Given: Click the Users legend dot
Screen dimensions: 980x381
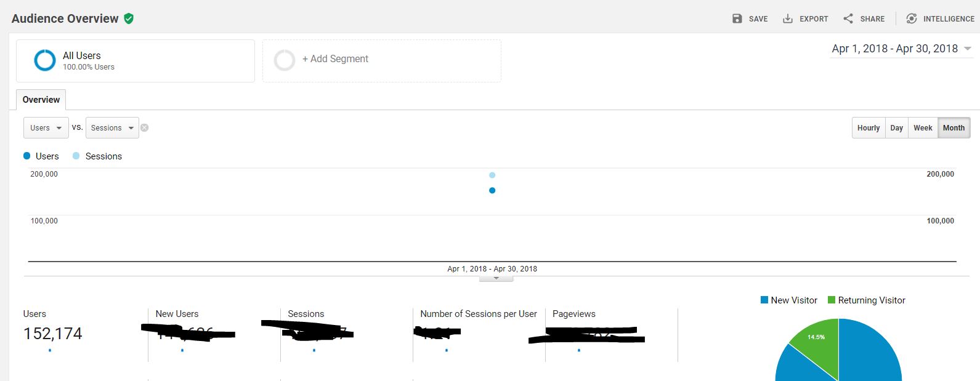Looking at the screenshot, I should tap(26, 156).
